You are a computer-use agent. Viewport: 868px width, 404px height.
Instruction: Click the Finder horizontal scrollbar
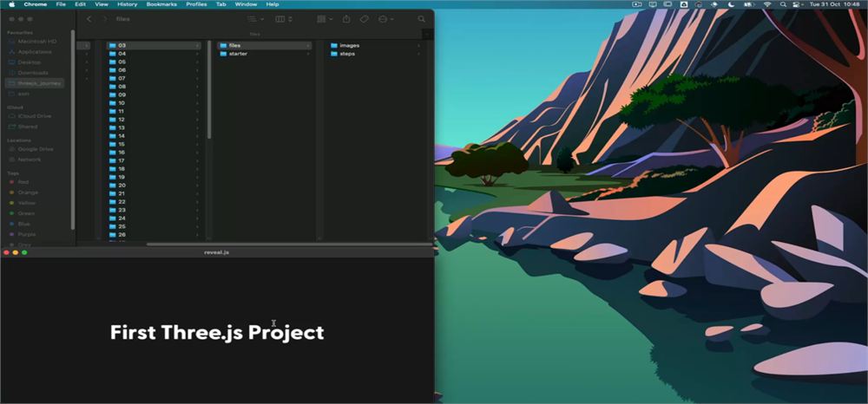point(290,244)
